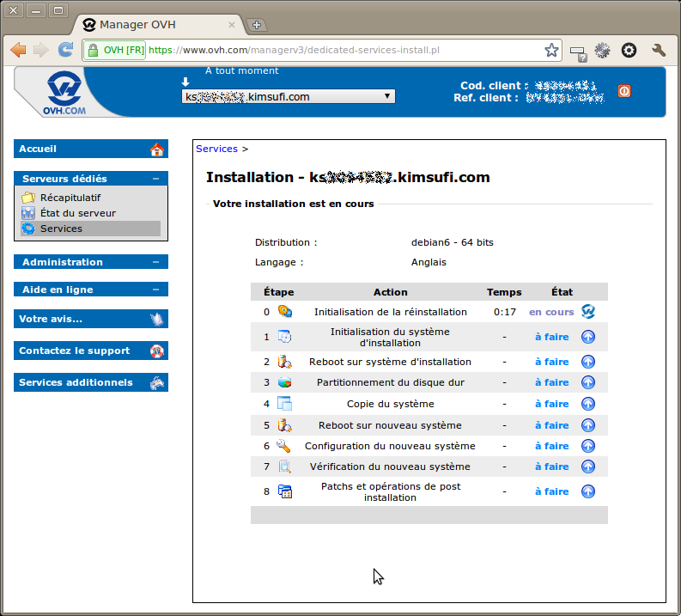
Task: Click the arrow icon for Initialisation du système row
Action: point(588,337)
